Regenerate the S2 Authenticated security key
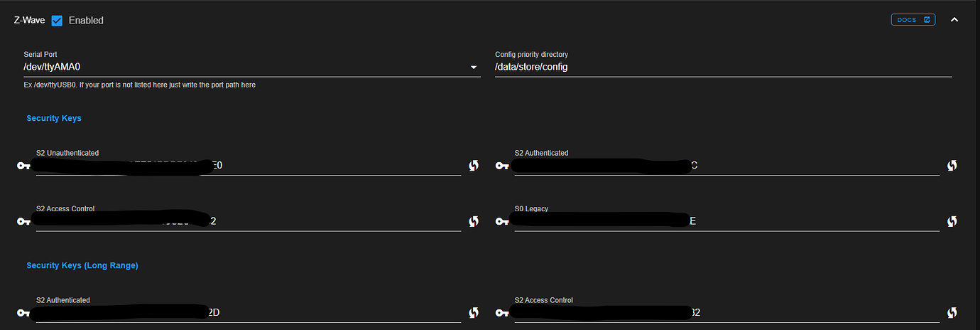 pos(952,166)
